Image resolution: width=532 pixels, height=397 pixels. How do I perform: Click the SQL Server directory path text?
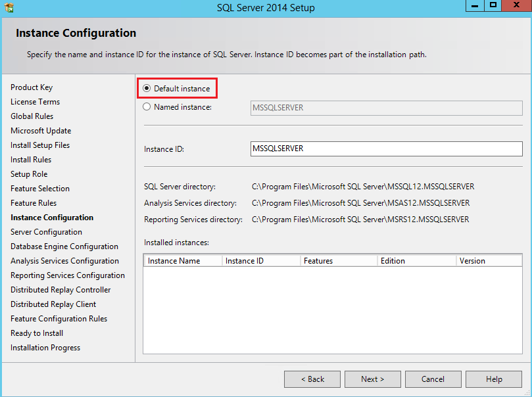[363, 187]
